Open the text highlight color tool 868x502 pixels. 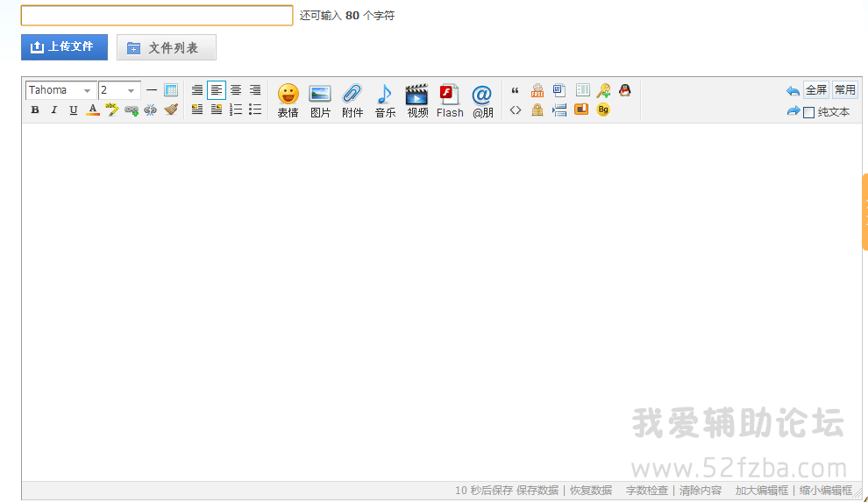point(112,110)
